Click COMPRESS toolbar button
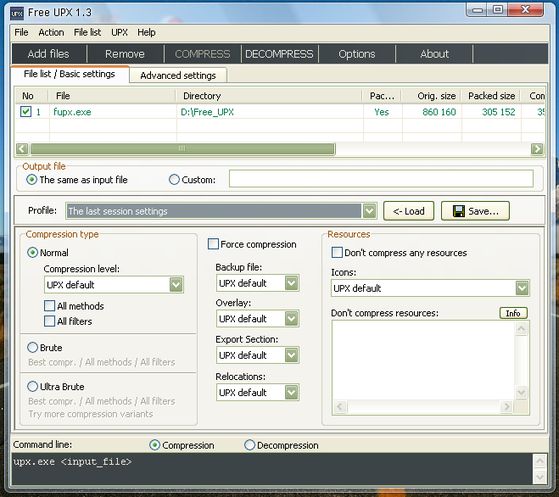 [202, 54]
